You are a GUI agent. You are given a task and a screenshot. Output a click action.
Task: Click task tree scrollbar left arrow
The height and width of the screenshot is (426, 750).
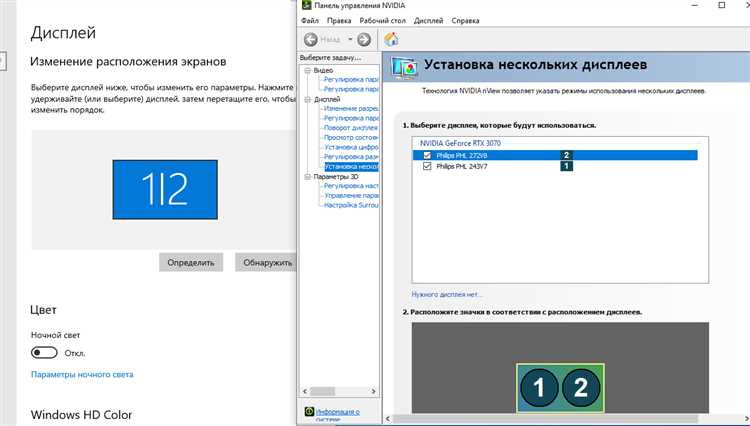pyautogui.click(x=305, y=391)
